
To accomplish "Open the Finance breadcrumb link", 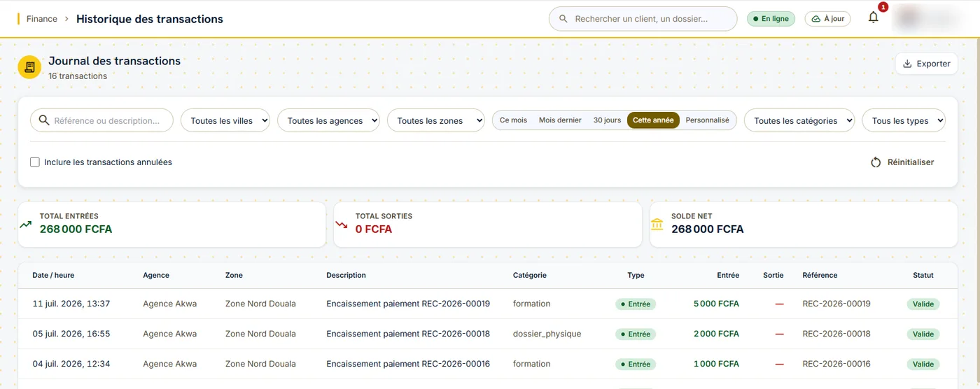I will coord(42,19).
